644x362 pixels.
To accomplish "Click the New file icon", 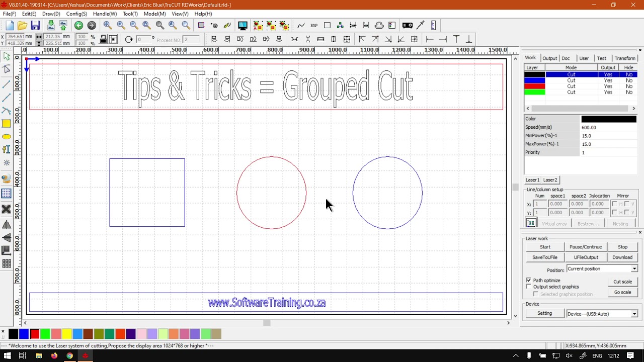I will click(x=10, y=26).
